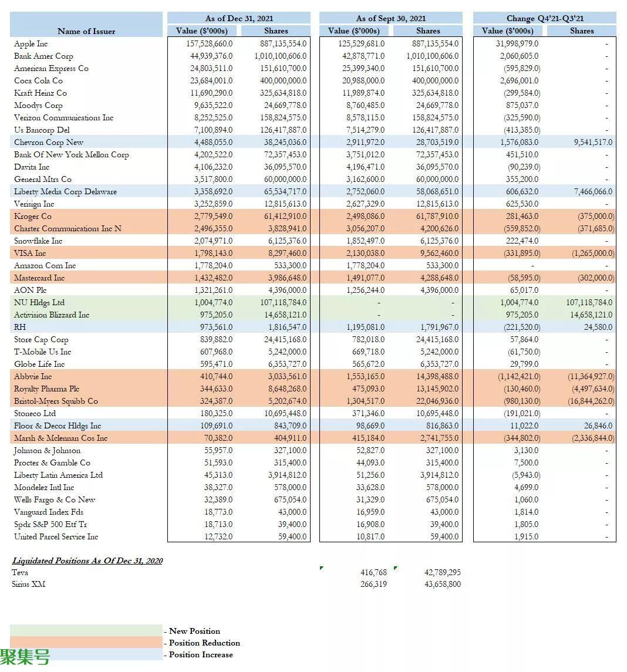Image resolution: width=627 pixels, height=672 pixels.
Task: Select the "Apple Inc" issuer cell
Action: pos(31,43)
